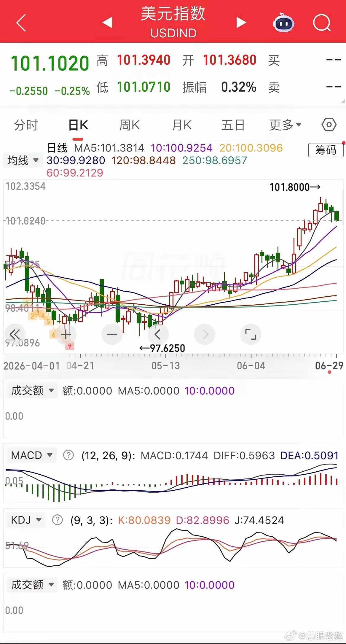This screenshot has height=644, width=346.
Task: Zoom out chart with minus button
Action: 112,334
